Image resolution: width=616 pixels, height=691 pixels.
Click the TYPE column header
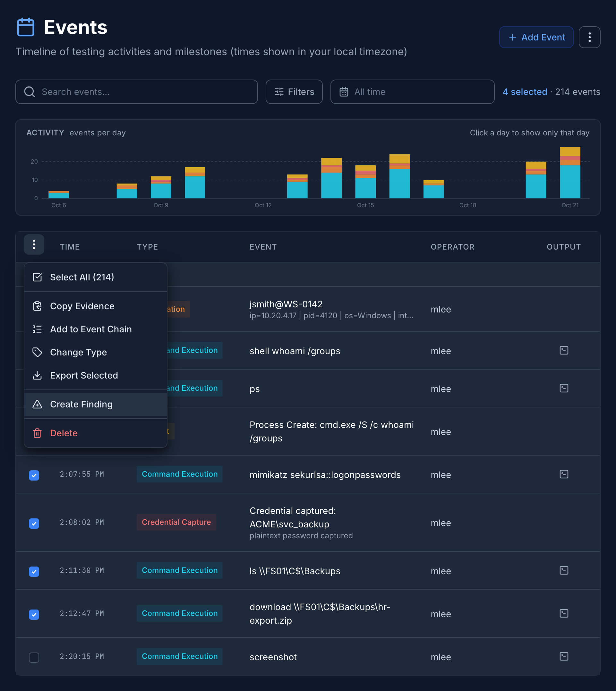147,247
